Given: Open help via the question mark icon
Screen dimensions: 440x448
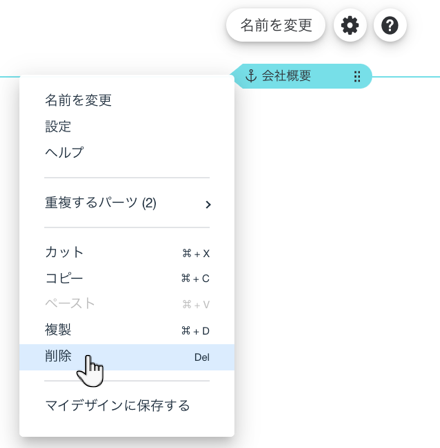Looking at the screenshot, I should click(x=390, y=25).
